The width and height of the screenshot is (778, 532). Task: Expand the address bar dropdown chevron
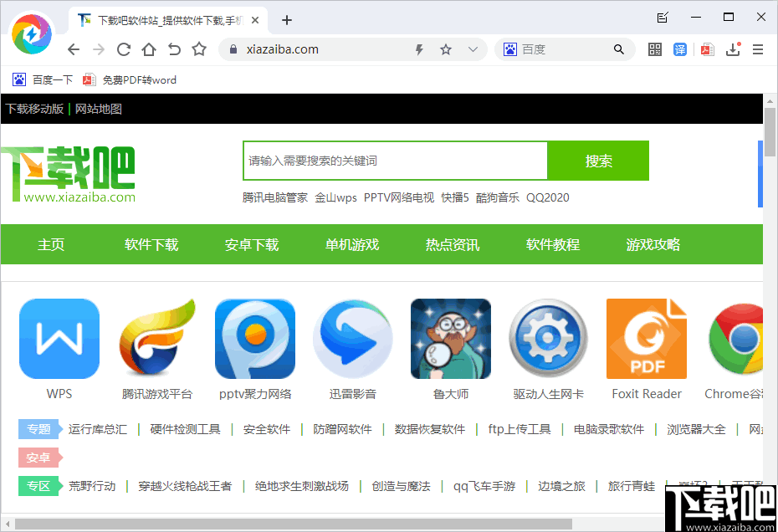pos(473,49)
